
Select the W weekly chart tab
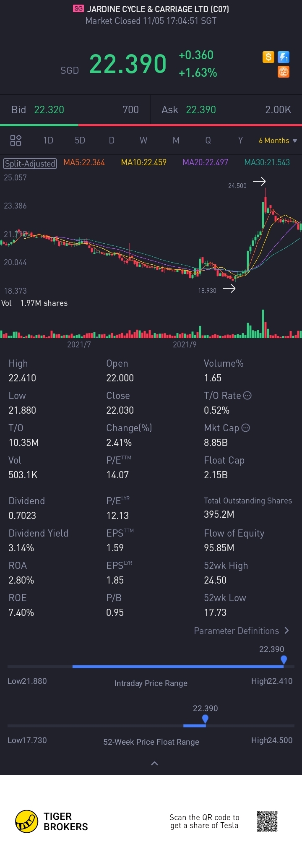coord(143,140)
